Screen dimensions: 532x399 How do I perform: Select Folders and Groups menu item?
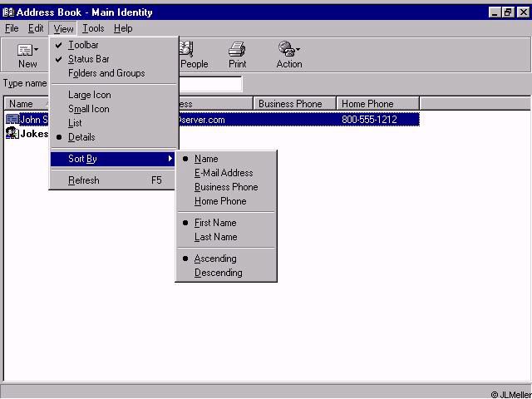click(106, 73)
